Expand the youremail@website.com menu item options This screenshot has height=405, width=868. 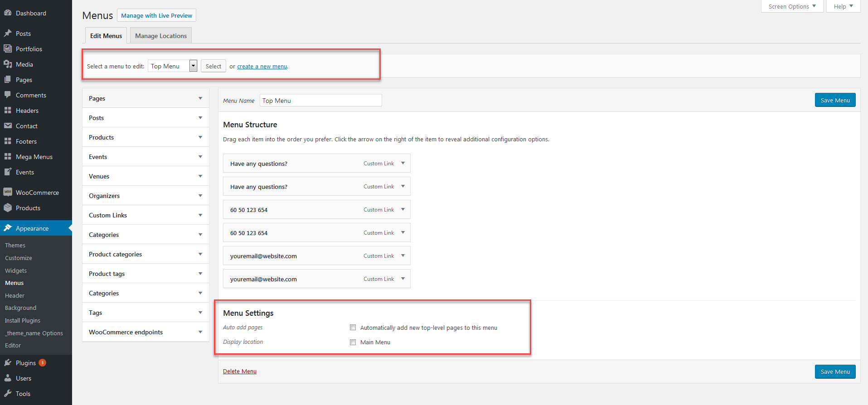tap(402, 256)
